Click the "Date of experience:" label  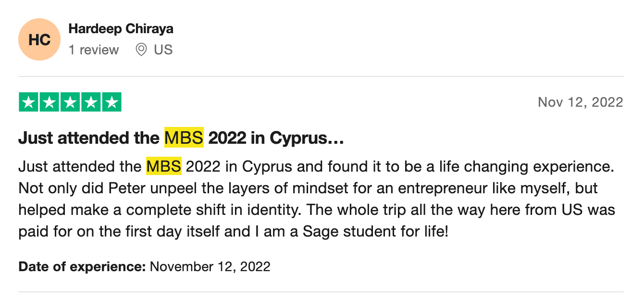pos(82,266)
